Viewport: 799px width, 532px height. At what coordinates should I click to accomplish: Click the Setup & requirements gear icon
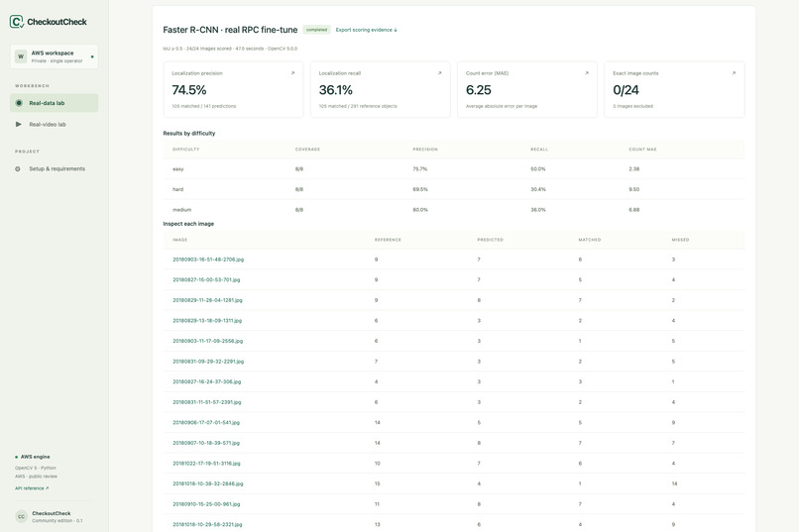tap(18, 169)
